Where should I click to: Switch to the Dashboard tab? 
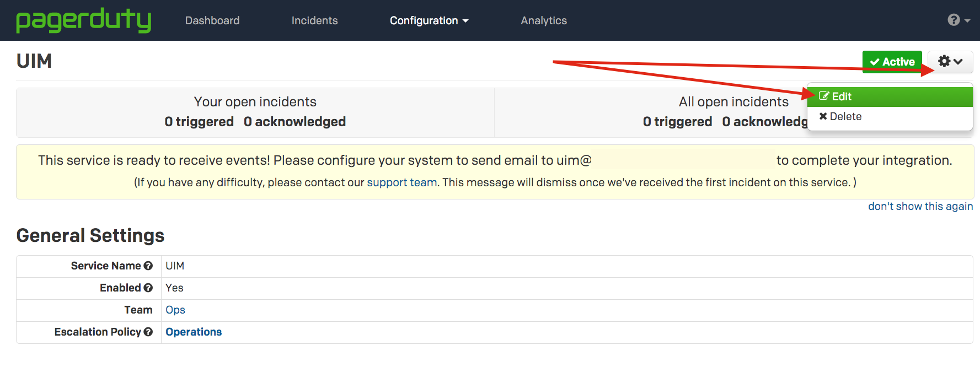tap(212, 20)
